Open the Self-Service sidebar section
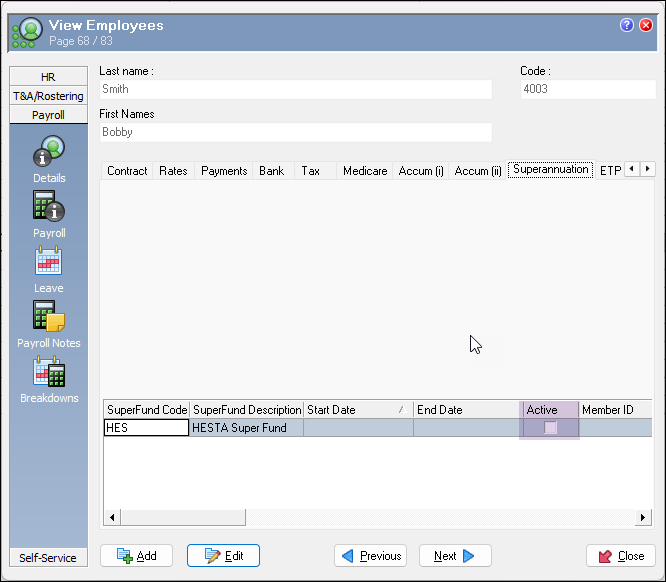This screenshot has width=666, height=582. coord(48,558)
